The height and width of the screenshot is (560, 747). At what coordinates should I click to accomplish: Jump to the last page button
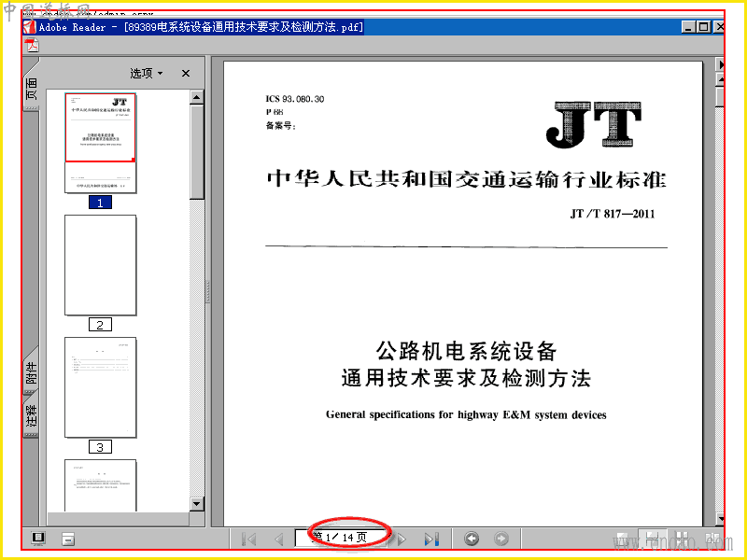pos(431,539)
